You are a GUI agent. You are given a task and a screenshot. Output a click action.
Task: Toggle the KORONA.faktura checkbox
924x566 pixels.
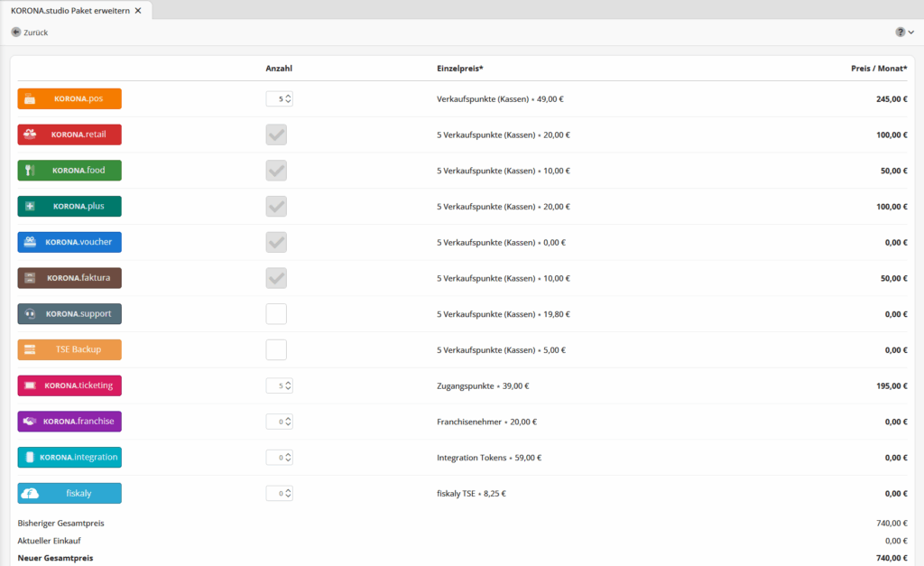click(276, 278)
